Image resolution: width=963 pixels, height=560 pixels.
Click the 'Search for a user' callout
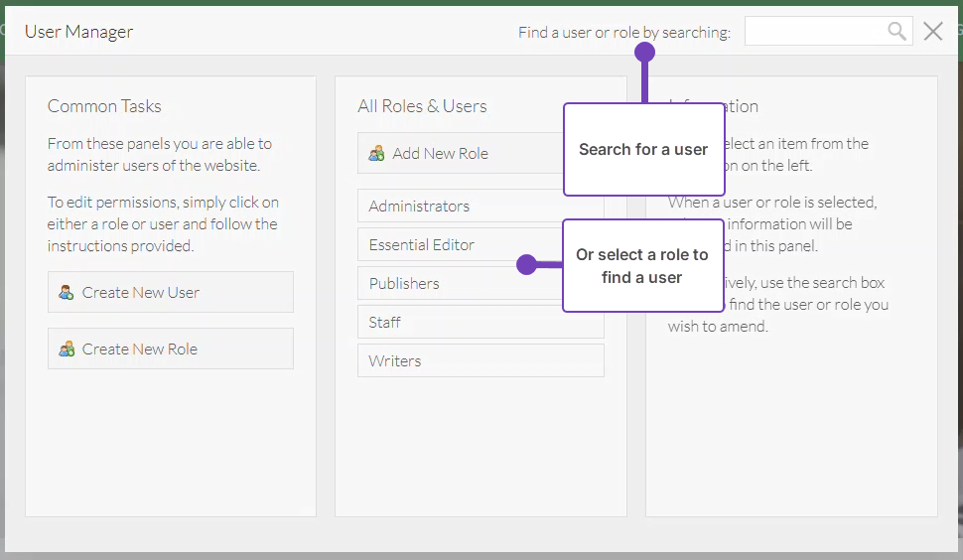click(x=643, y=150)
